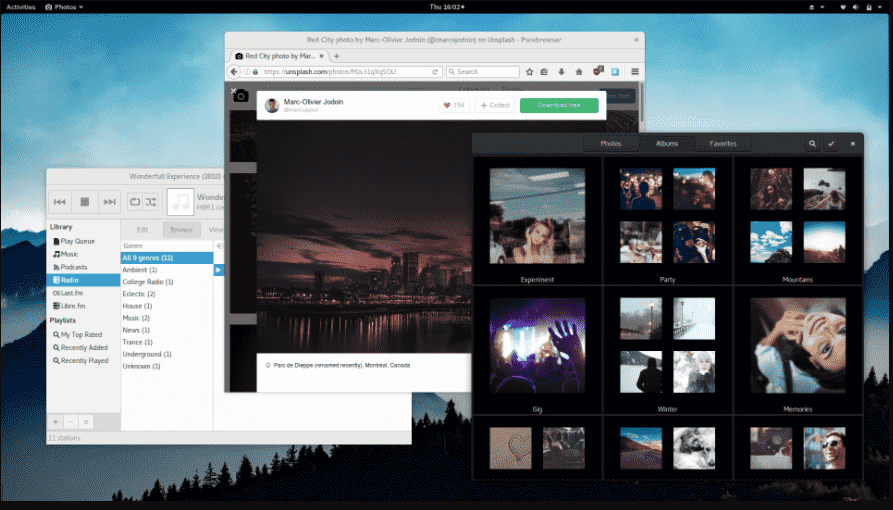Select the 'Eclectic (2)' genre
The width and height of the screenshot is (893, 510).
point(167,293)
